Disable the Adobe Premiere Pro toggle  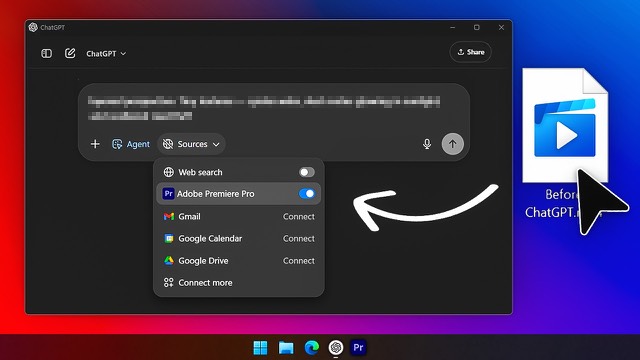[307, 193]
